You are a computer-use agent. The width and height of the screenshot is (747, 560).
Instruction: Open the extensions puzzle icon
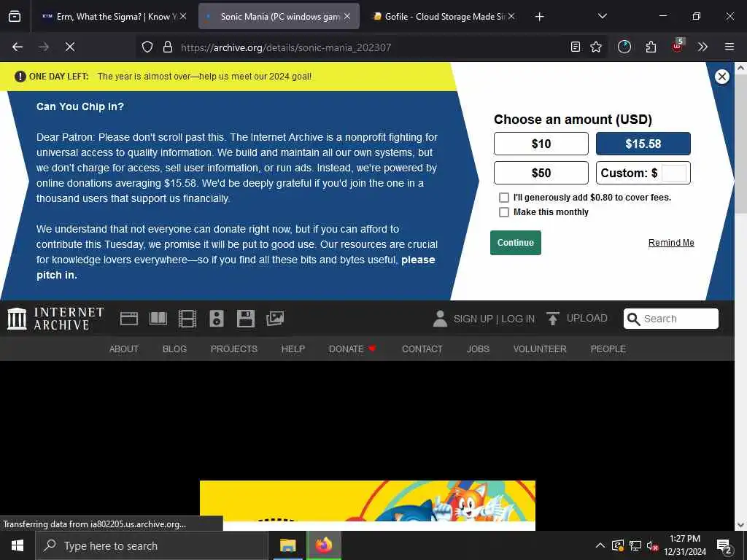651,47
